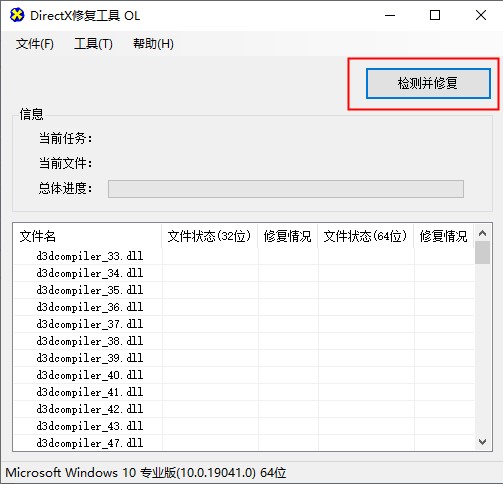Select the d3dcompiler_43.dll file row
Image resolution: width=503 pixels, height=484 pixels.
coord(244,426)
